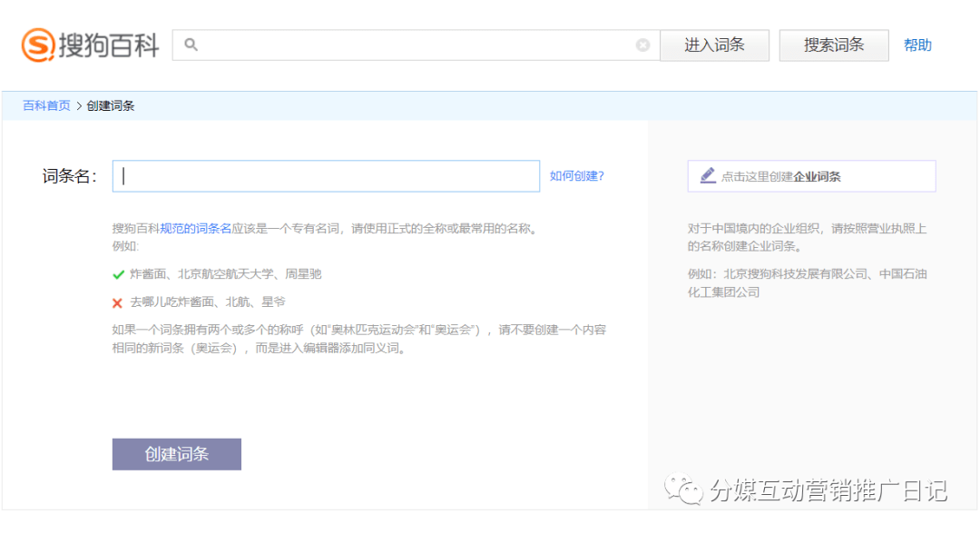Click the example text 炸酱面、北京航空航天大学、周星驰
This screenshot has height=534, width=980.
coord(226,274)
